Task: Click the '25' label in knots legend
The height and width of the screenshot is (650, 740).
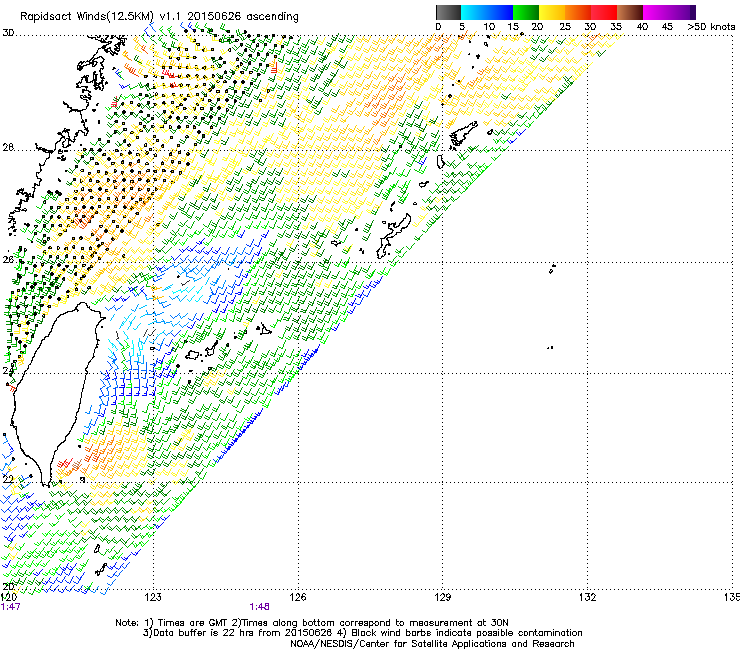Action: pyautogui.click(x=565, y=27)
